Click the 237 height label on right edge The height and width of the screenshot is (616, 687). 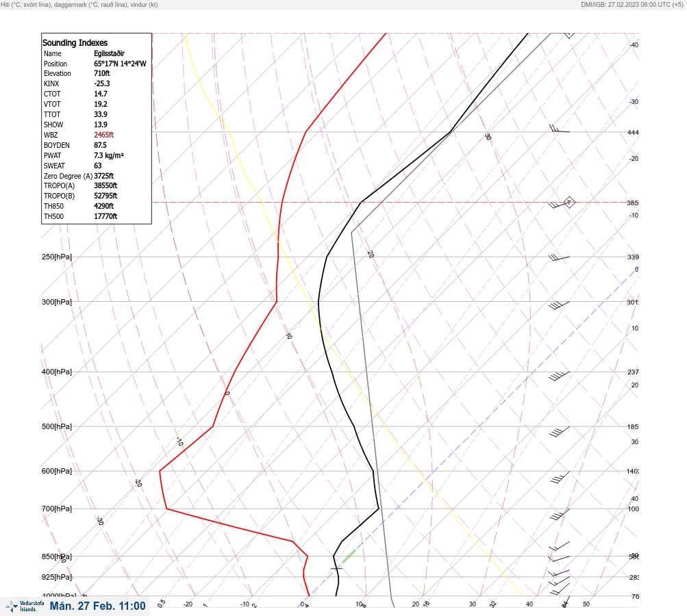[x=633, y=372]
